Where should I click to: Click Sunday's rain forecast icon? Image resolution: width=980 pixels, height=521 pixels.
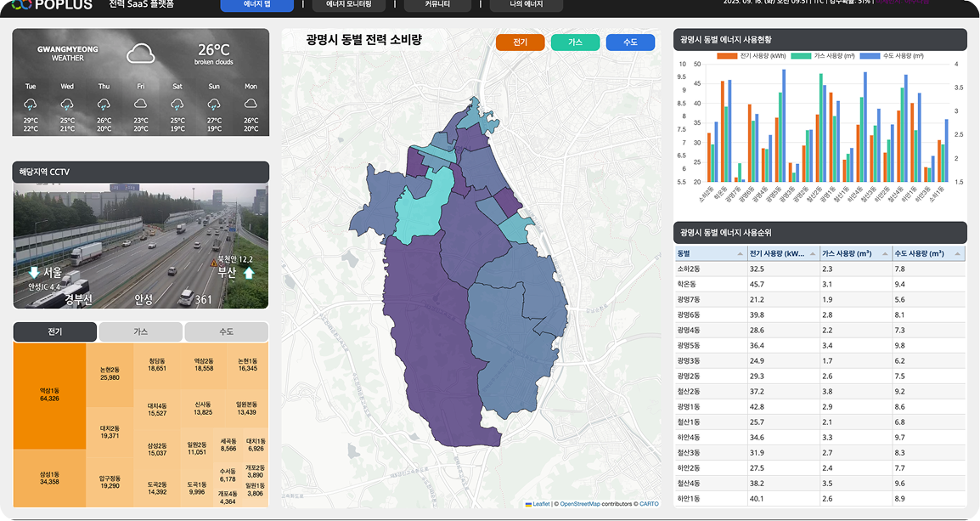pos(214,105)
